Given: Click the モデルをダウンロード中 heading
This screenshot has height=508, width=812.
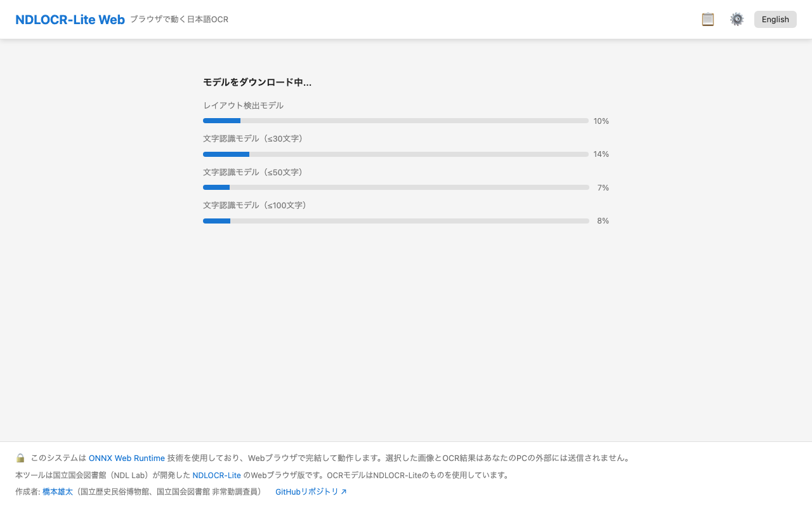Looking at the screenshot, I should coord(257,82).
